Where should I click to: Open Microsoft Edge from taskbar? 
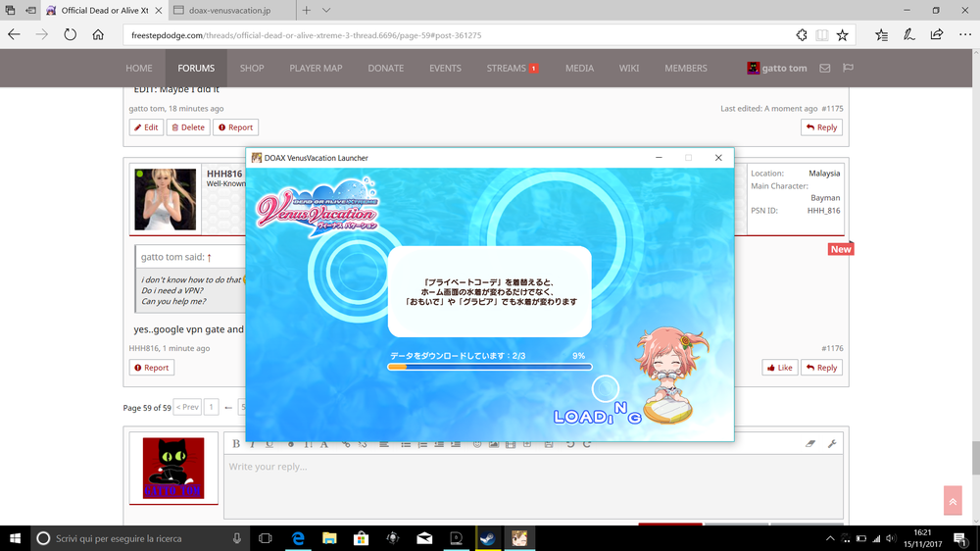click(x=298, y=538)
